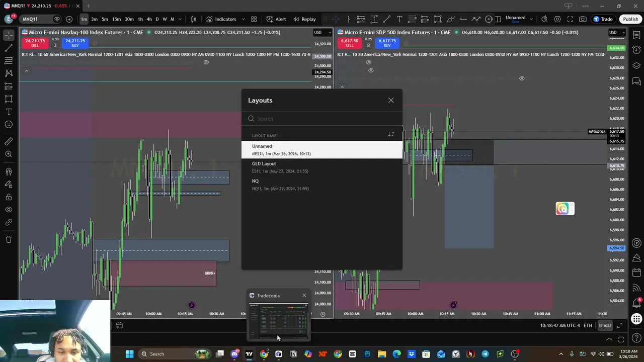Select the 30m timeframe
The width and height of the screenshot is (644, 362).
(x=129, y=19)
